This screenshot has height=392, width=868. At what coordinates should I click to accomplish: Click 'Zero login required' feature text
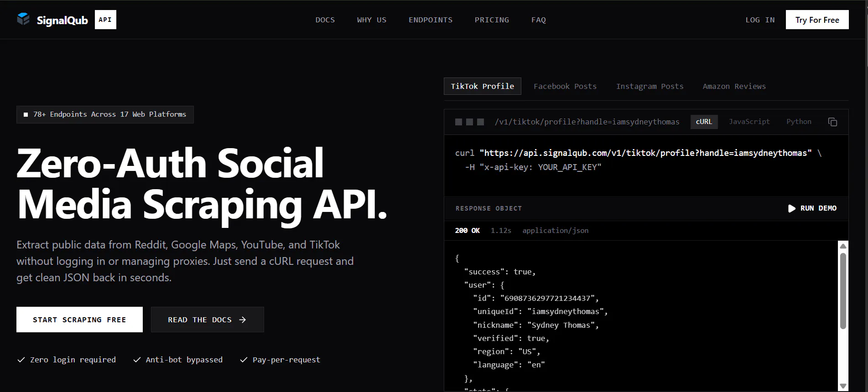tap(73, 360)
